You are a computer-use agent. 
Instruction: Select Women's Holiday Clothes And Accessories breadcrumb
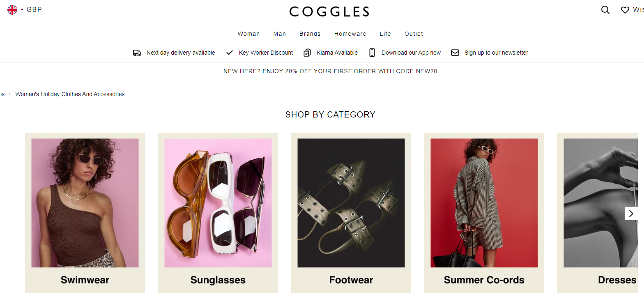[x=70, y=94]
